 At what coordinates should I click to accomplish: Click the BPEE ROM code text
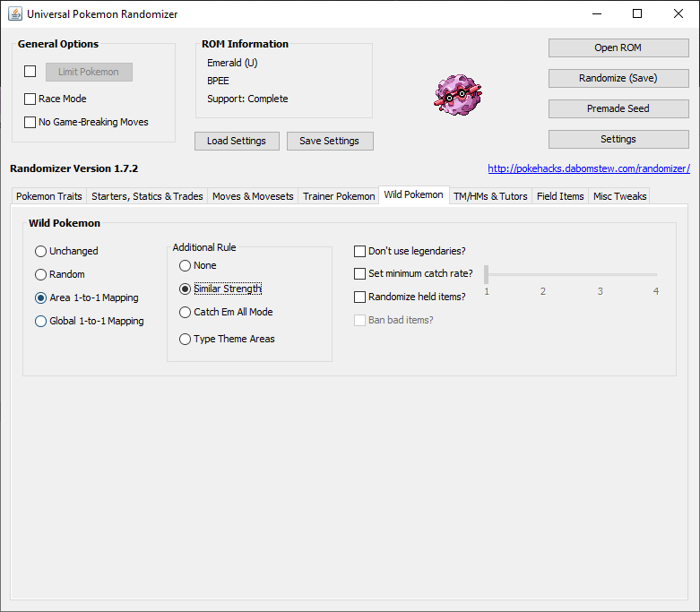(x=218, y=81)
